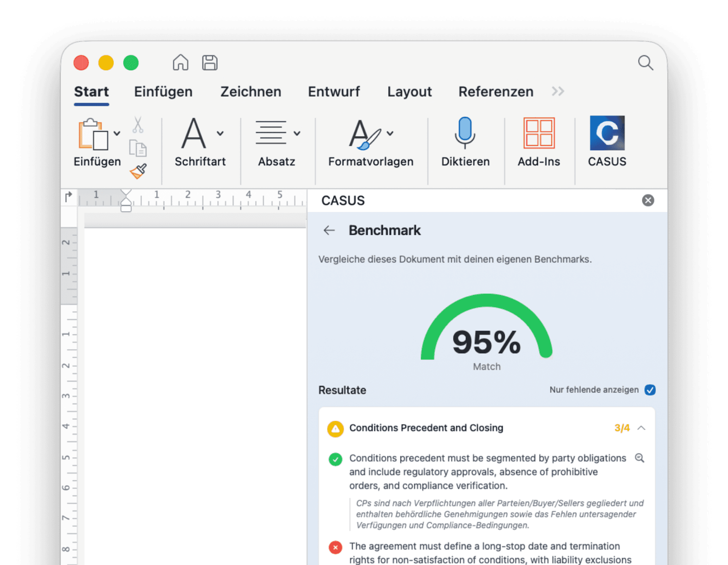Image resolution: width=728 pixels, height=565 pixels.
Task: Expand the Absatz dropdown arrow
Action: (297, 133)
